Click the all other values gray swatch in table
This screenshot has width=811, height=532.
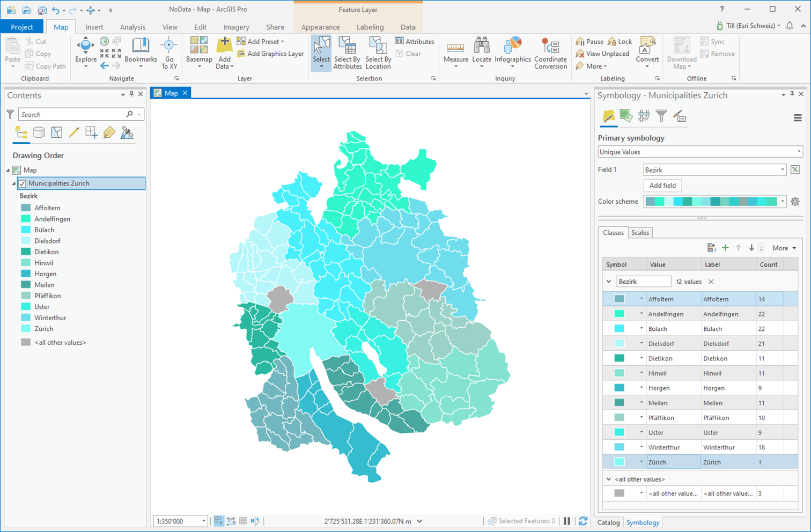[620, 493]
